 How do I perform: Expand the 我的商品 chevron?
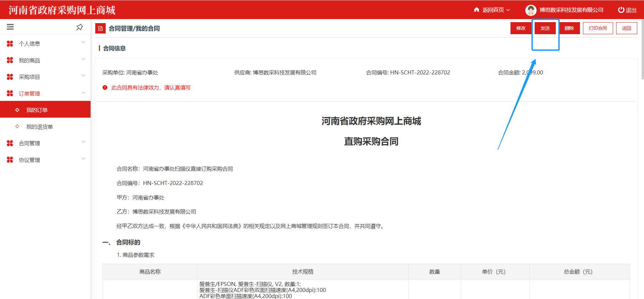[x=84, y=59]
